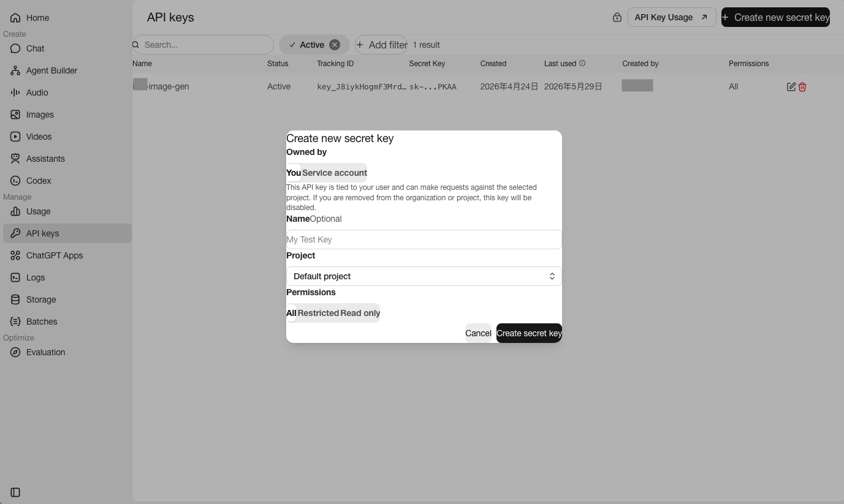Select the Images icon in sidebar
844x504 pixels.
pos(15,115)
